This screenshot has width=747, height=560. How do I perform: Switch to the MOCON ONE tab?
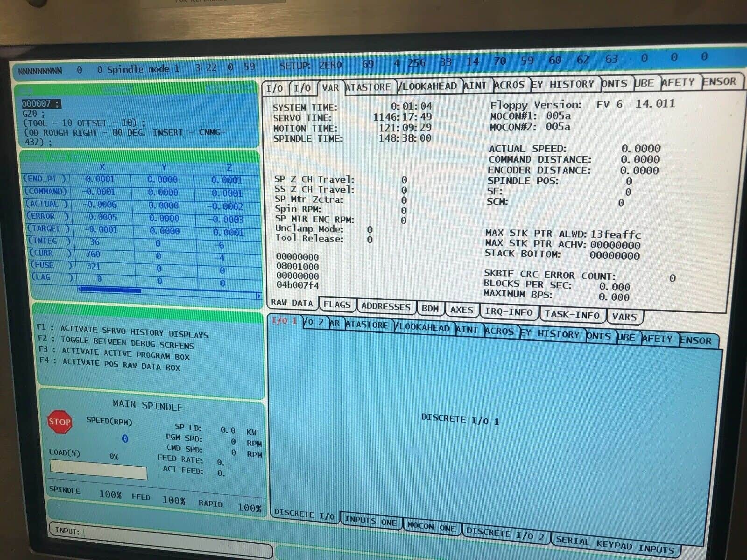(431, 526)
